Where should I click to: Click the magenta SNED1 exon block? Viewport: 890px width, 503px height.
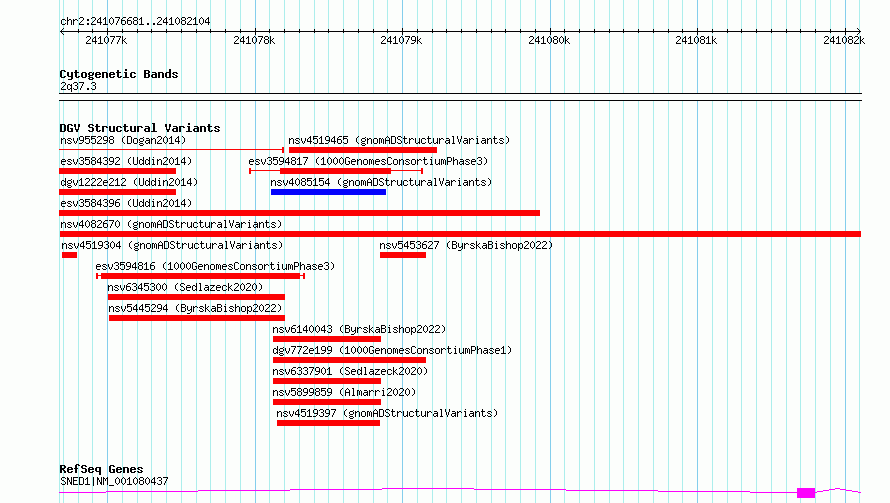806,493
